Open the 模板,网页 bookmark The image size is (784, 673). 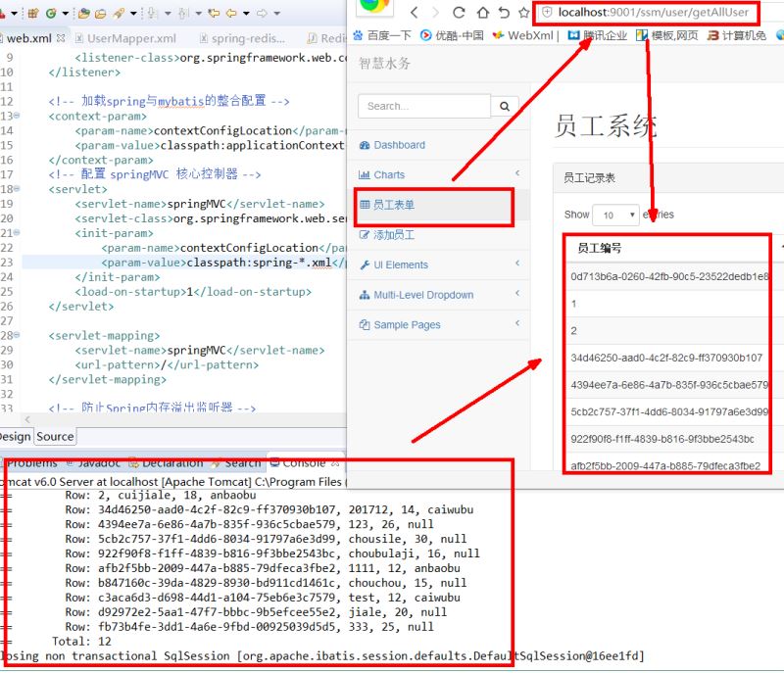(667, 35)
